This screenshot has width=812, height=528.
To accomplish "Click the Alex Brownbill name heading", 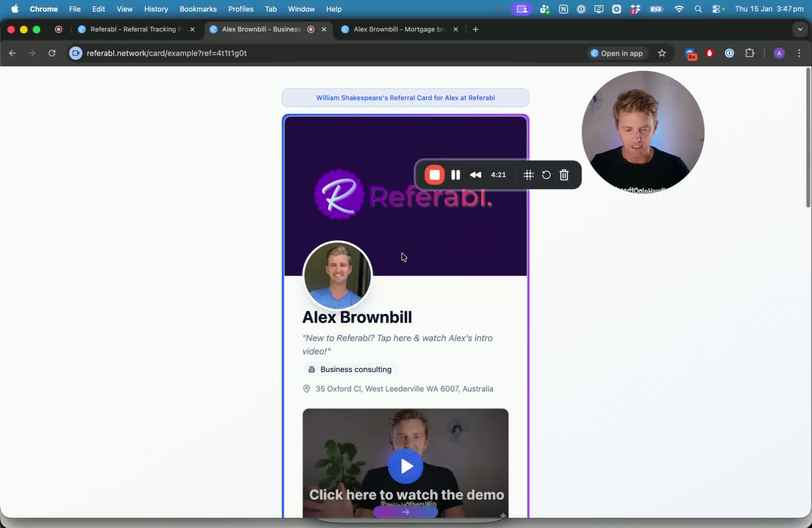I will pyautogui.click(x=357, y=317).
